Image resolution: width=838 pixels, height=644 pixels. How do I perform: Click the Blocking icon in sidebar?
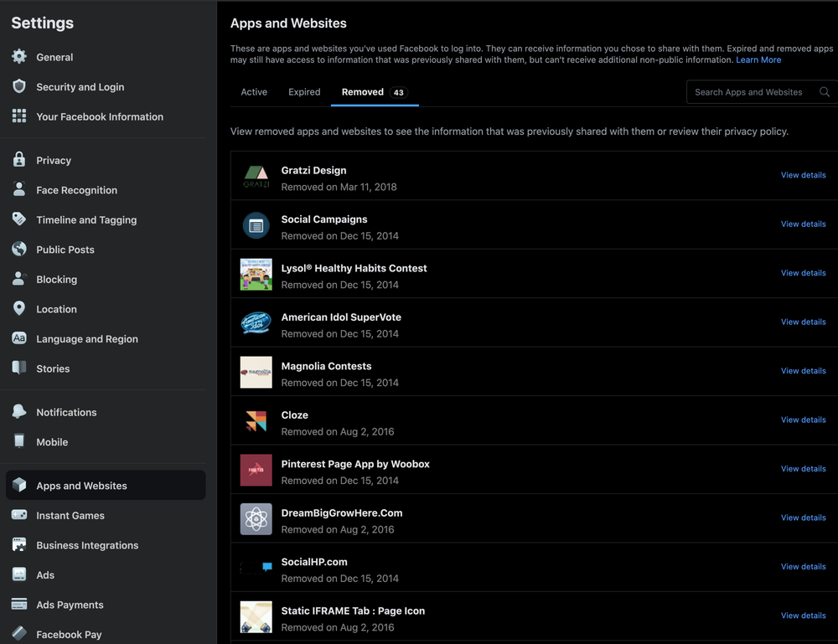point(19,279)
